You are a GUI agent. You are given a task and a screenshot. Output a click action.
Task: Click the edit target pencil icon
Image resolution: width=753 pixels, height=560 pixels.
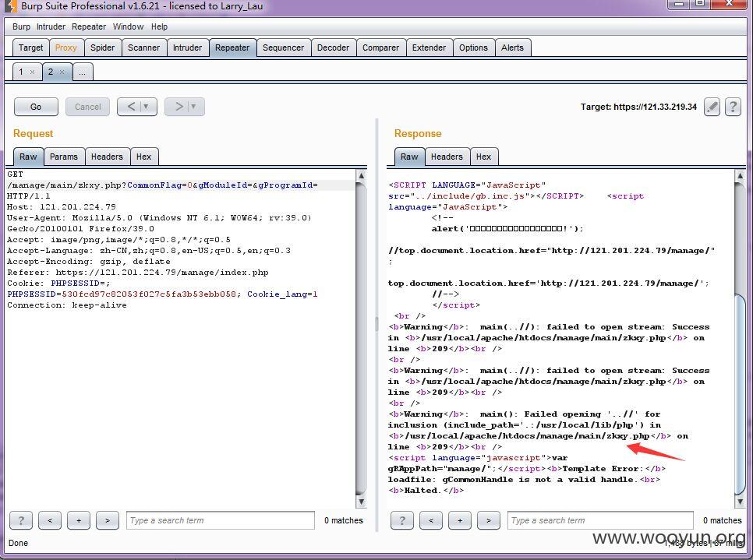[x=712, y=107]
